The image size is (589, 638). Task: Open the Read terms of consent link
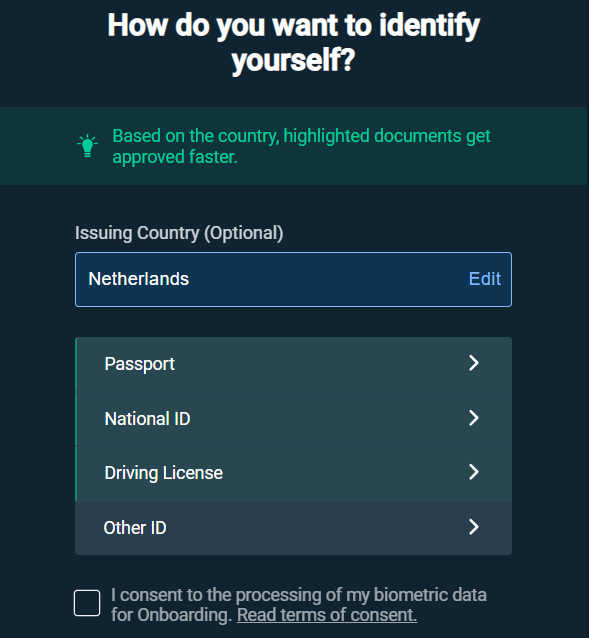(x=327, y=615)
